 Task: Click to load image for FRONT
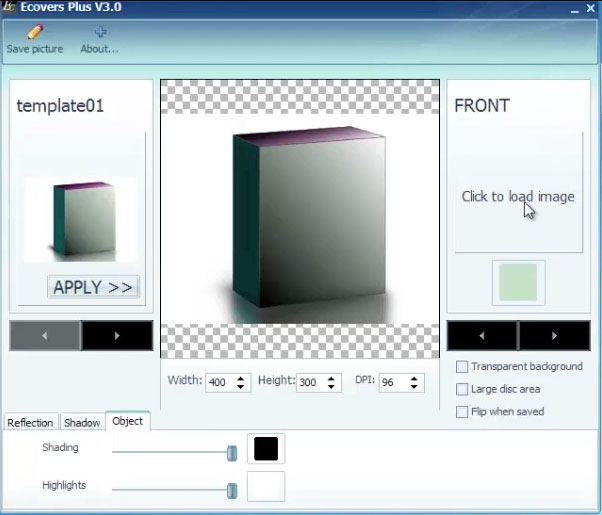518,196
